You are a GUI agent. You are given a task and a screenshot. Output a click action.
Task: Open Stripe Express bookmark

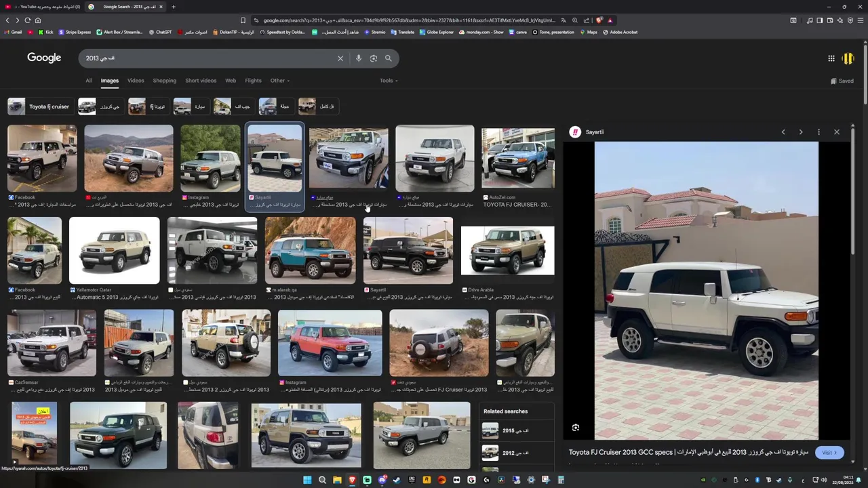tap(75, 32)
